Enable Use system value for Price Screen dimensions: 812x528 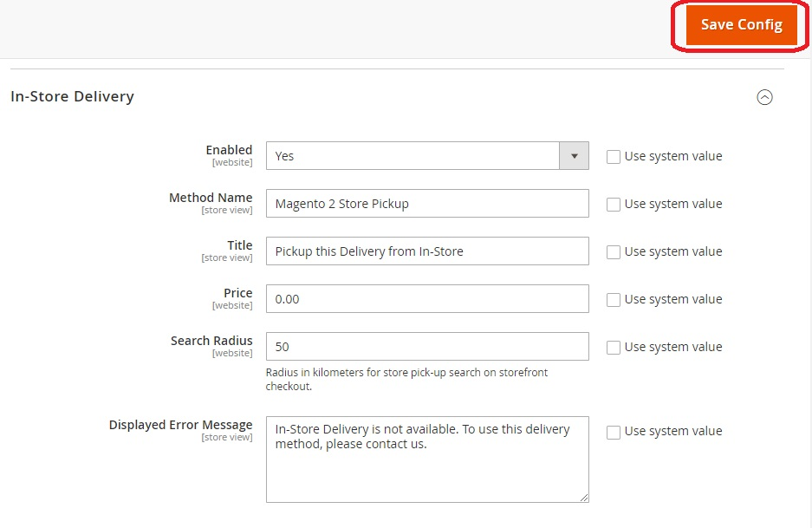(x=614, y=300)
